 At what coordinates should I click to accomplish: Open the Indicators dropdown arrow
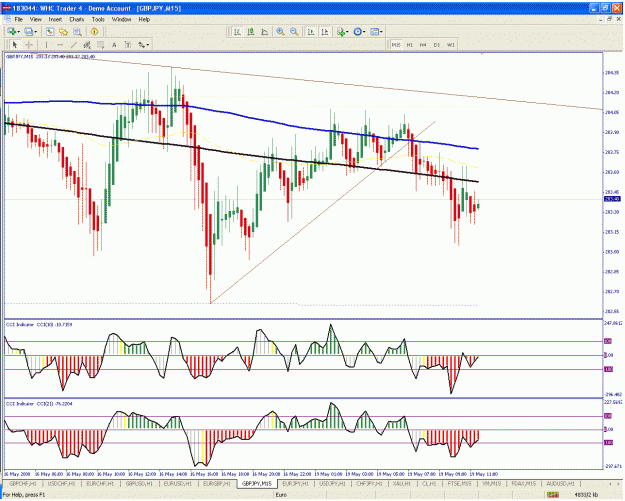(x=347, y=32)
